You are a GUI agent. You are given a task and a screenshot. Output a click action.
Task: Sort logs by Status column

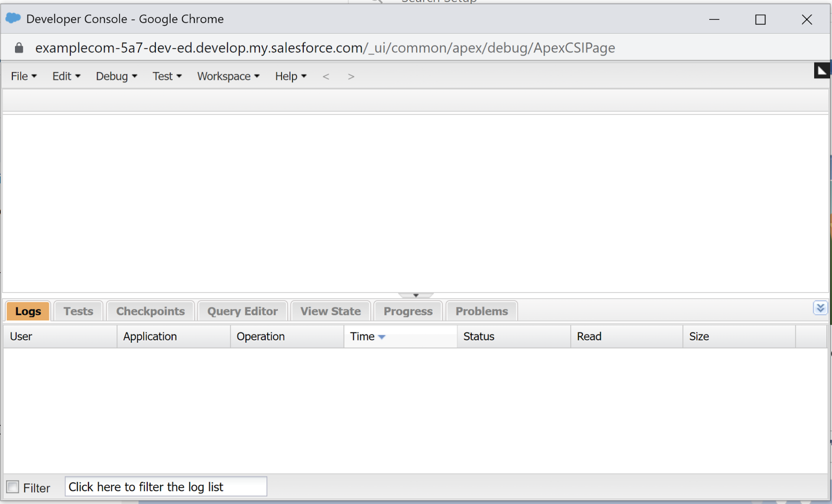tap(514, 337)
